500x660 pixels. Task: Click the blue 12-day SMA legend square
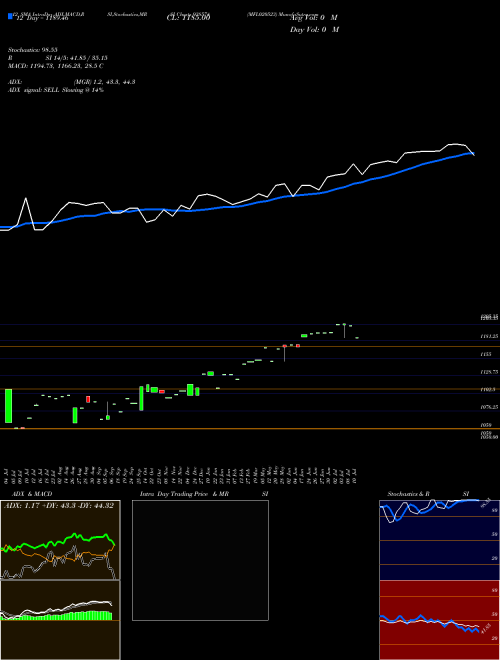10,17
